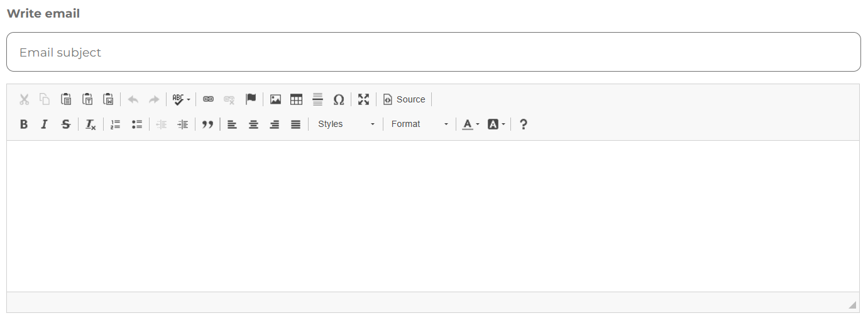This screenshot has width=868, height=318.
Task: Toggle strikethrough formatting
Action: [x=65, y=124]
